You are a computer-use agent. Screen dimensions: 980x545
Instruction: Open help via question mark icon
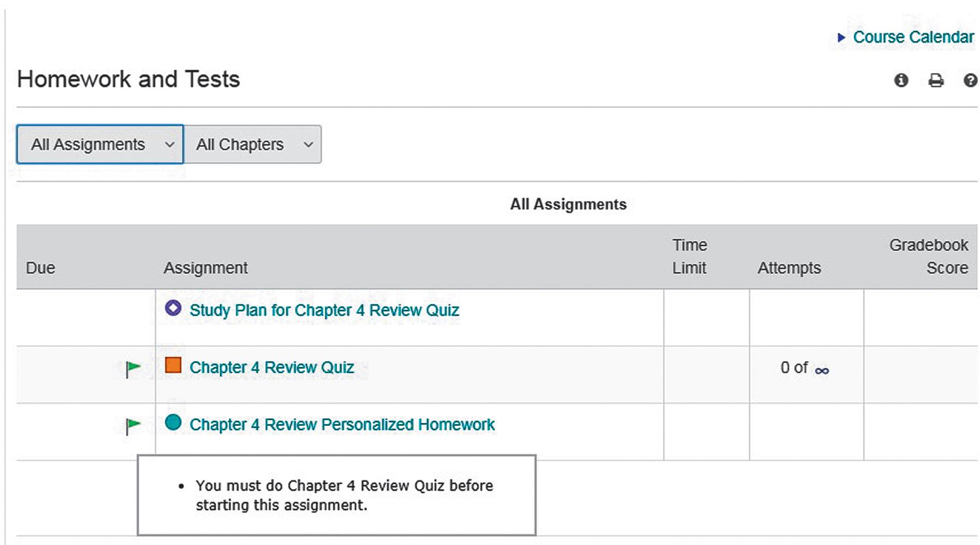pos(970,81)
